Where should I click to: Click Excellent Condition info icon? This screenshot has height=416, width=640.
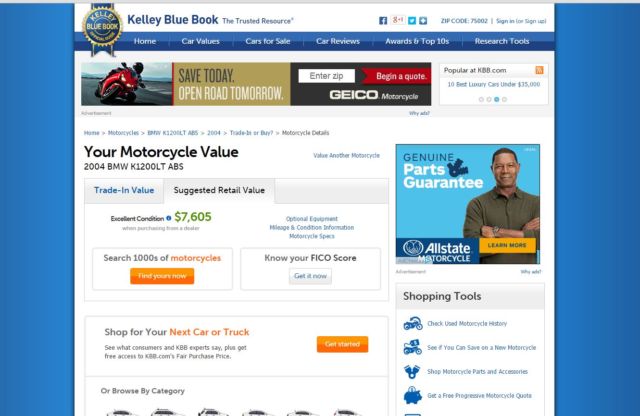pyautogui.click(x=169, y=218)
